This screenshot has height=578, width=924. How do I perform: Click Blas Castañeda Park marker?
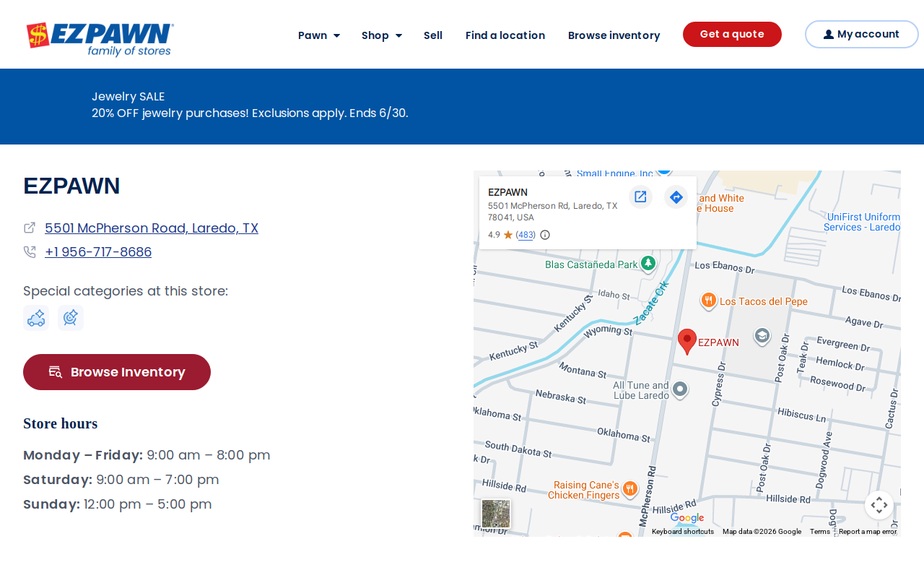tap(648, 264)
